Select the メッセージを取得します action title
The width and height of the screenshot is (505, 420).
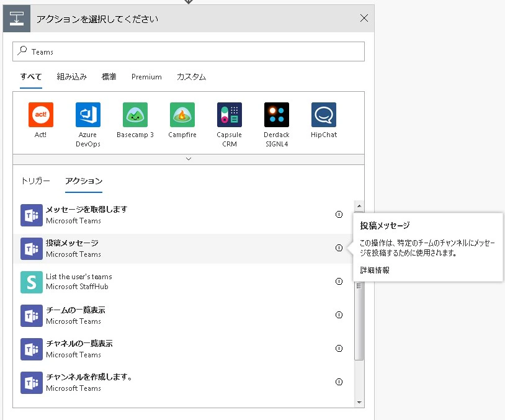(87, 210)
